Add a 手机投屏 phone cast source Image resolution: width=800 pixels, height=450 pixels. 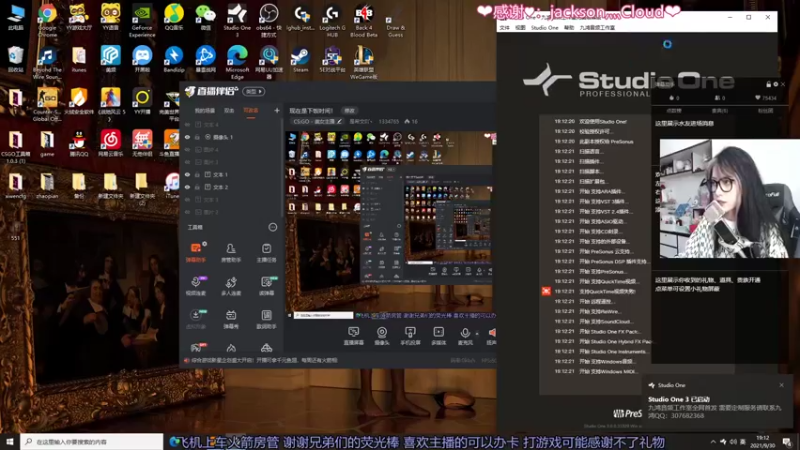click(410, 336)
